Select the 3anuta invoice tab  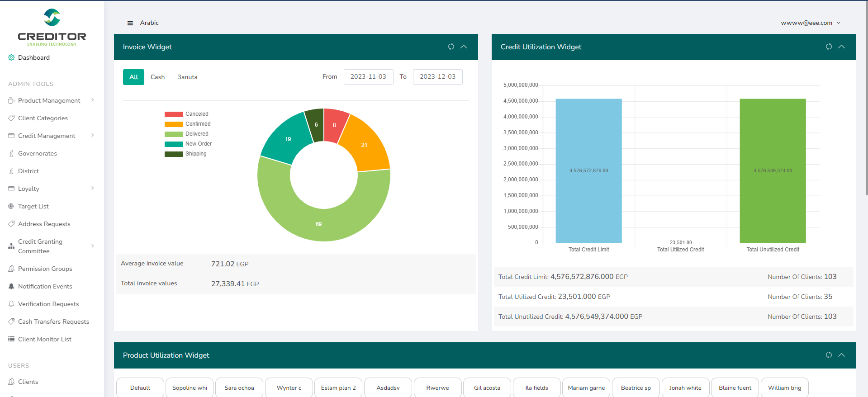click(187, 77)
